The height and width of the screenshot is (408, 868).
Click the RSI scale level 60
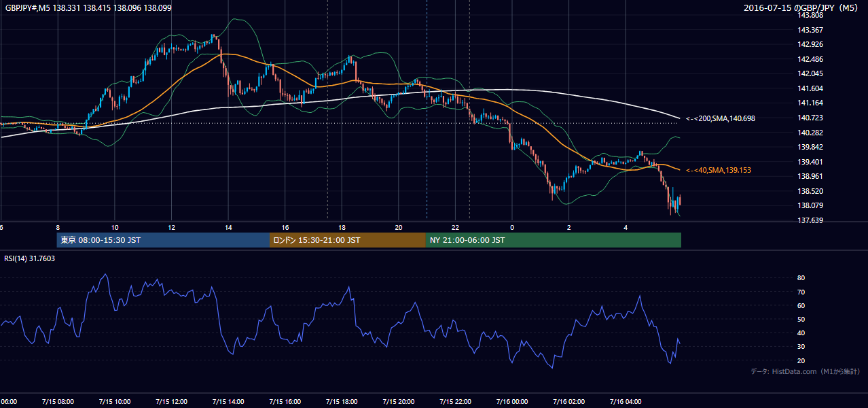(x=801, y=305)
